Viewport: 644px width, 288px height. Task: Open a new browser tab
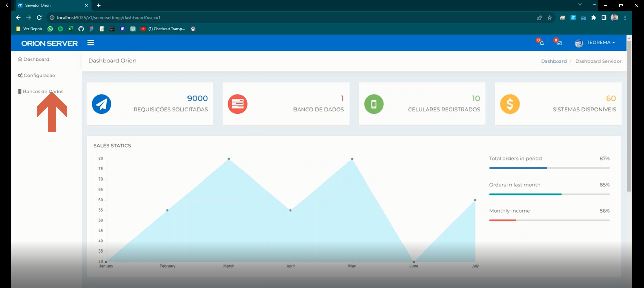click(x=99, y=5)
